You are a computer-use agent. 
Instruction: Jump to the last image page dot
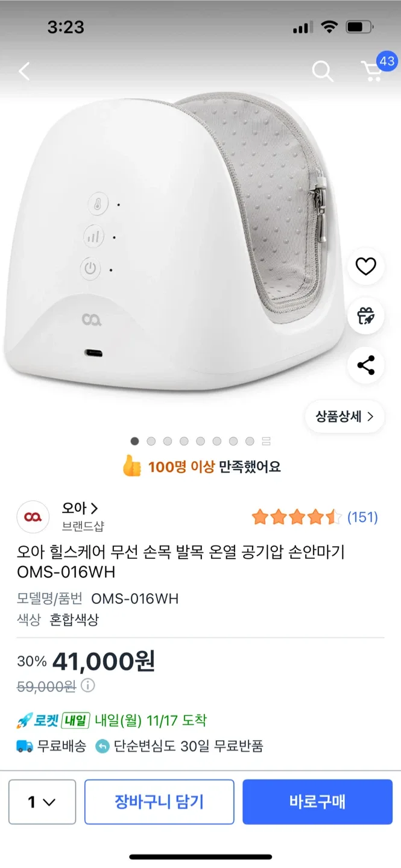(266, 441)
